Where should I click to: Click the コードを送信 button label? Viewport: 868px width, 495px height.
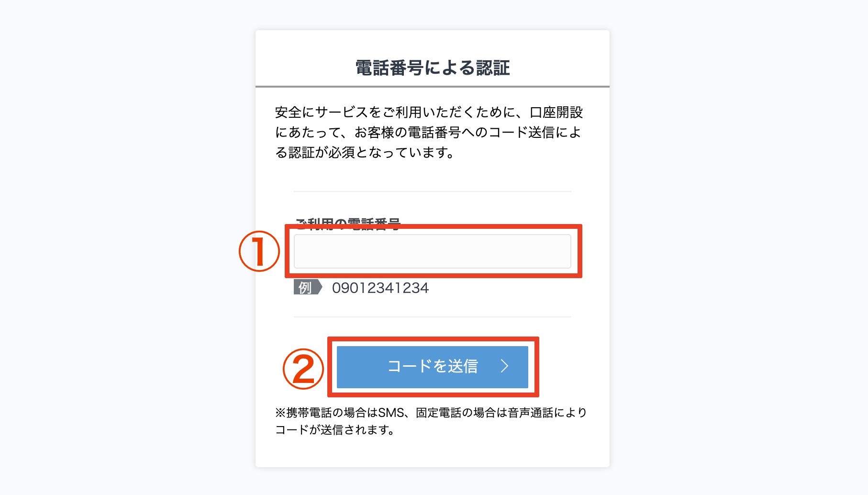[x=433, y=366]
